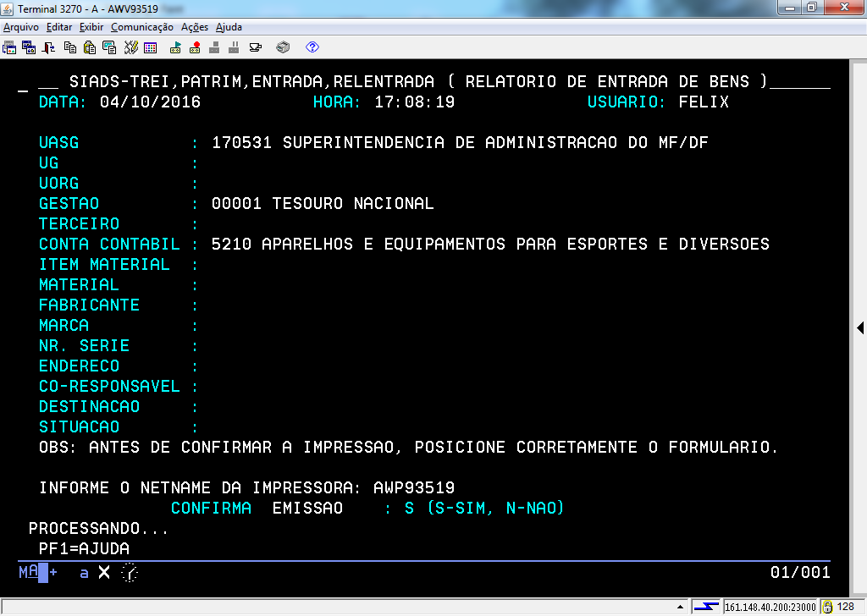Click the yellow padlock encryption icon

point(827,607)
